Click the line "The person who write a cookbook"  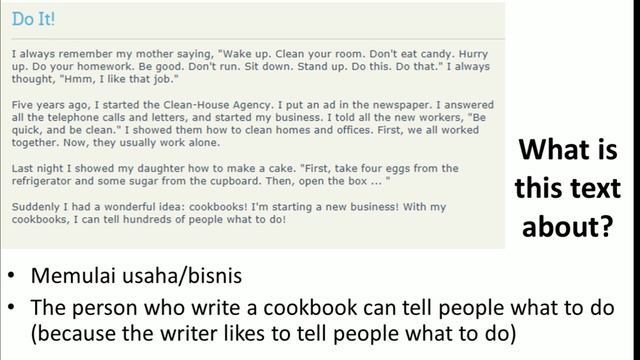pyautogui.click(x=322, y=307)
